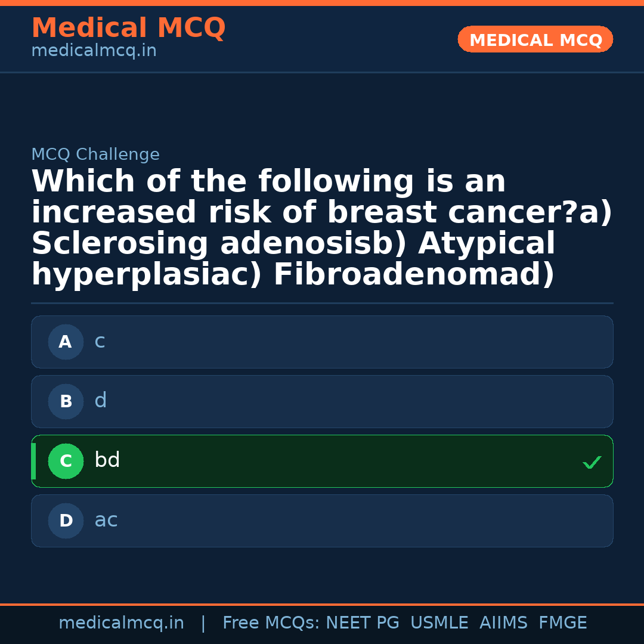644x644 pixels.
Task: Open the medicalmcq.in link in the footer
Action: point(121,623)
